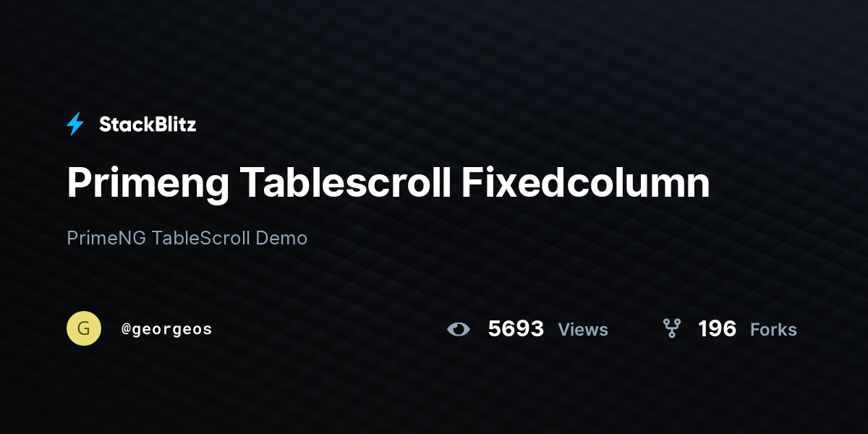Image resolution: width=868 pixels, height=434 pixels.
Task: Click the word TableScroll in the subtitle
Action: click(201, 238)
